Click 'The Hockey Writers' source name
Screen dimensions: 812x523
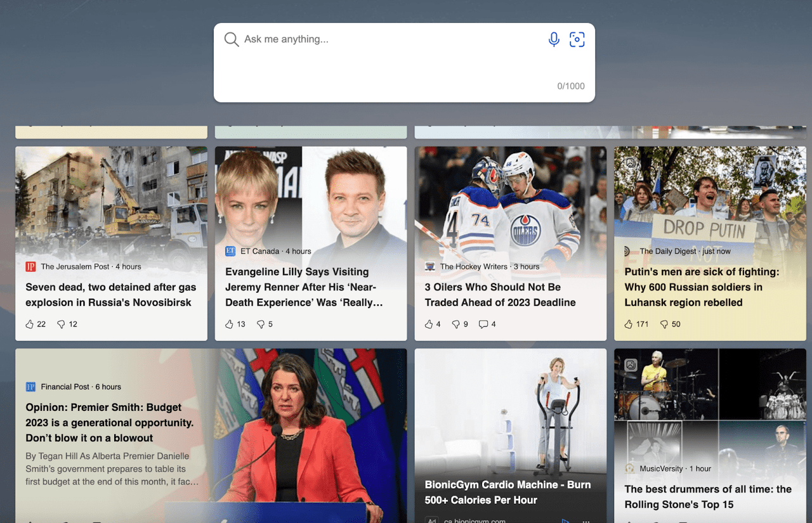tap(474, 267)
